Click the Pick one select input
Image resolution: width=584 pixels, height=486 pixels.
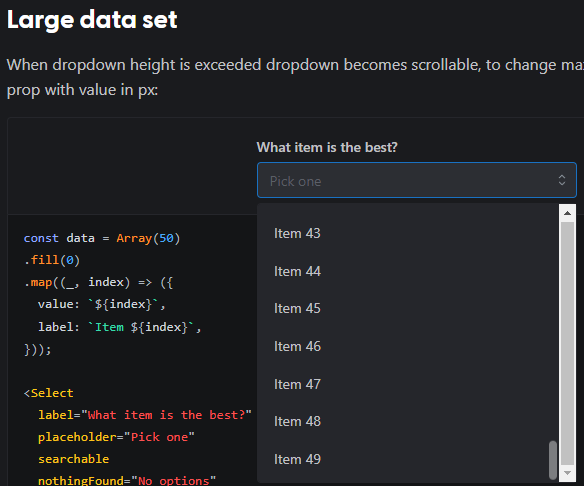coord(416,180)
